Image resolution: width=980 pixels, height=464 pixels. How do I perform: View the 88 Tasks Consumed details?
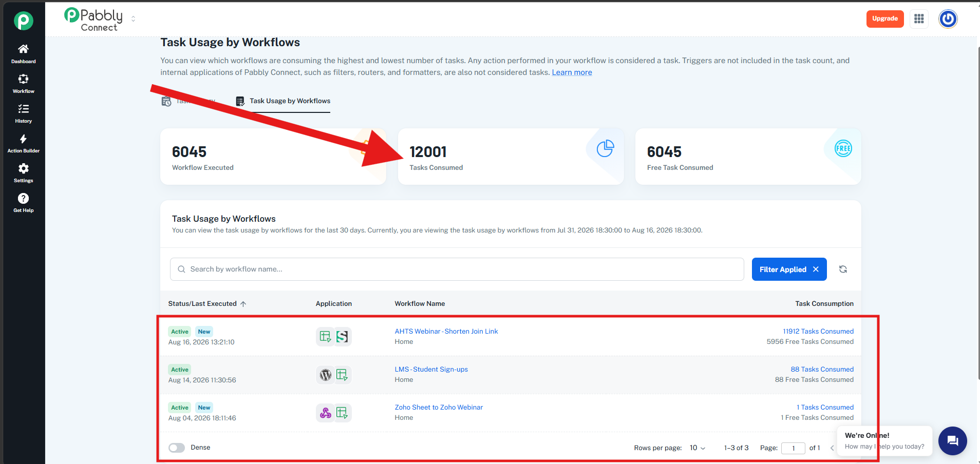822,370
